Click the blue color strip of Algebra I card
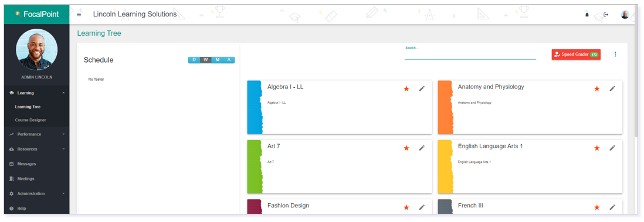Viewport: 644px width, 222px height. (255, 107)
